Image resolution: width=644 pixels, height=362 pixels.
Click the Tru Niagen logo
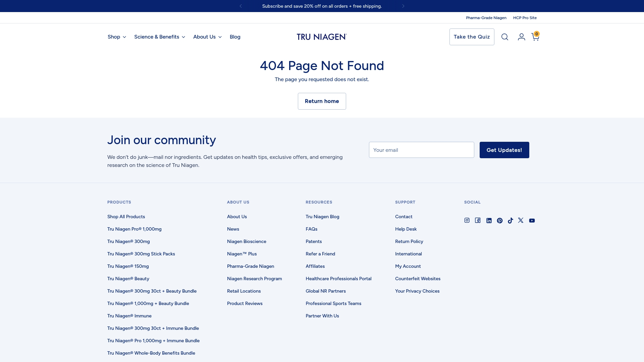[322, 37]
